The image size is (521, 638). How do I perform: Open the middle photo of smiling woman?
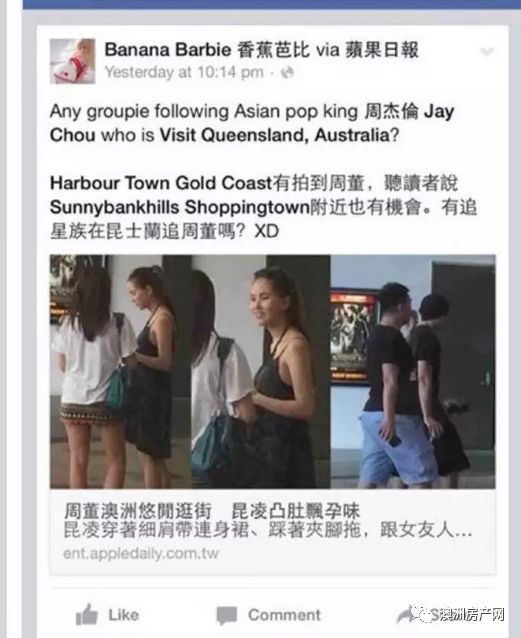(260, 371)
